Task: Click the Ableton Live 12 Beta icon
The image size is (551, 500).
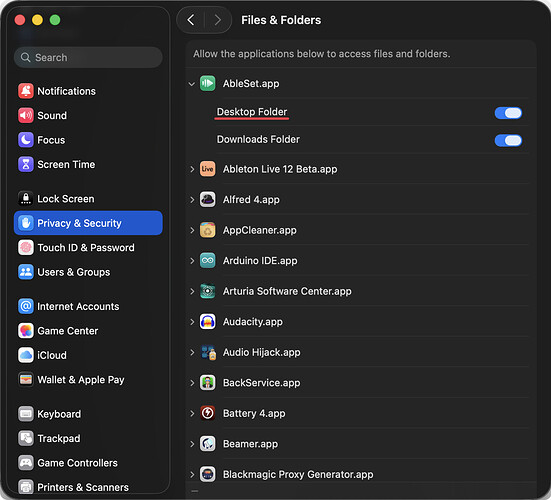Action: tap(207, 169)
